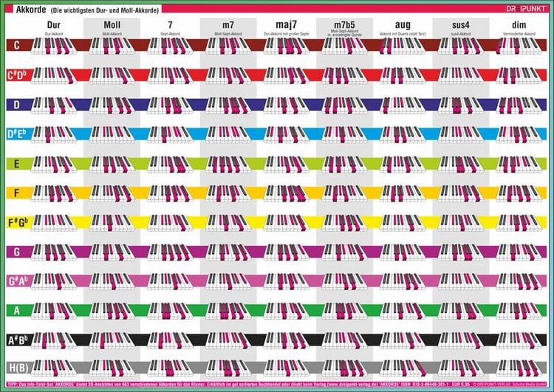Click the DREIPUNKT logo
Image resolution: width=554 pixels, height=392 pixels.
pyautogui.click(x=527, y=8)
